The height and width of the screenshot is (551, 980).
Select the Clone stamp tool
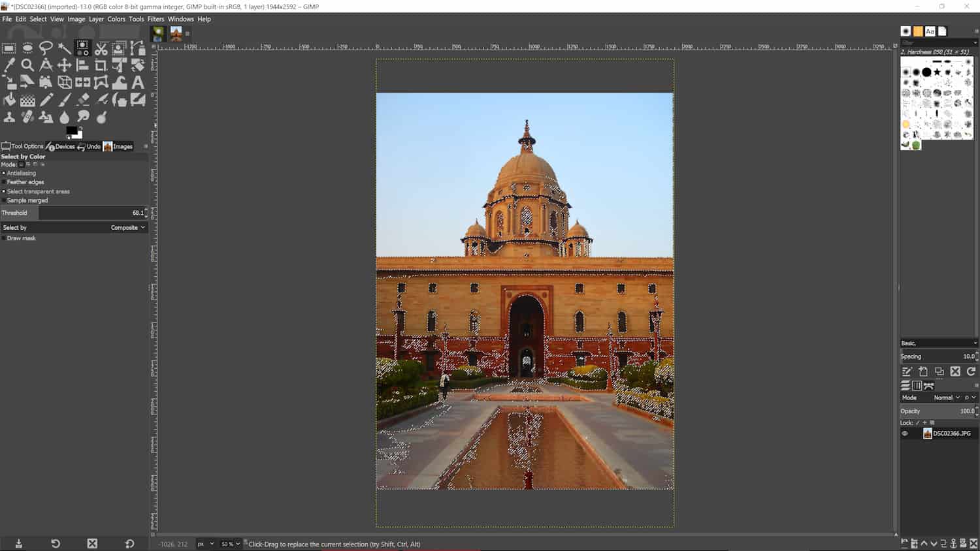(x=9, y=118)
